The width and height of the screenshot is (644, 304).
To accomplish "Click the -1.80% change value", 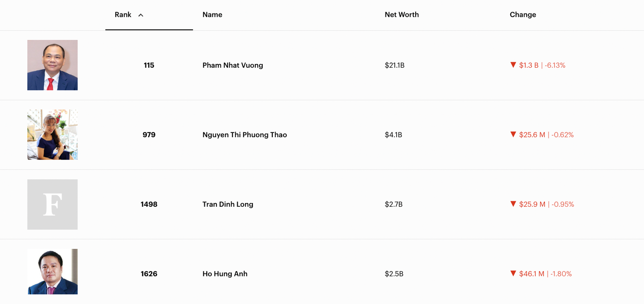I will tap(561, 274).
